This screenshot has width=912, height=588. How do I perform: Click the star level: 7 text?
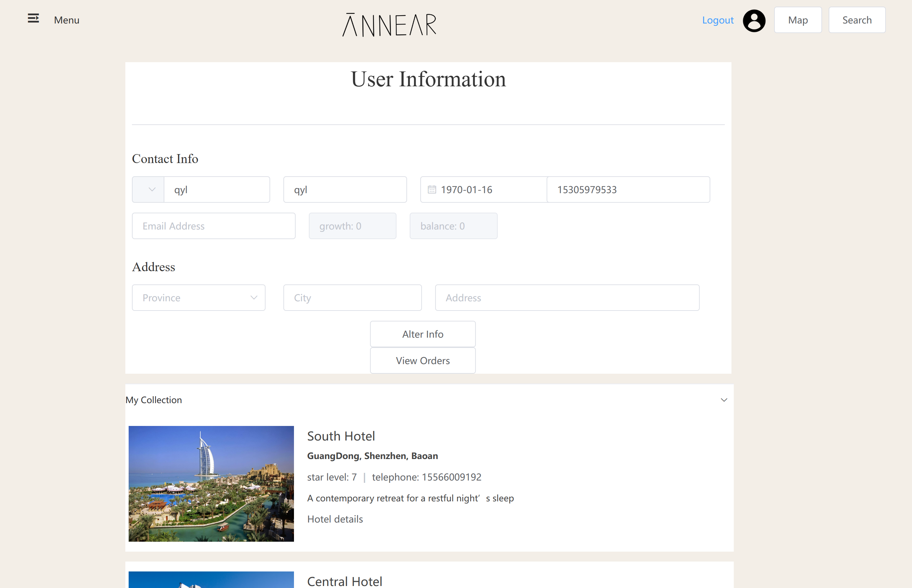click(x=332, y=477)
